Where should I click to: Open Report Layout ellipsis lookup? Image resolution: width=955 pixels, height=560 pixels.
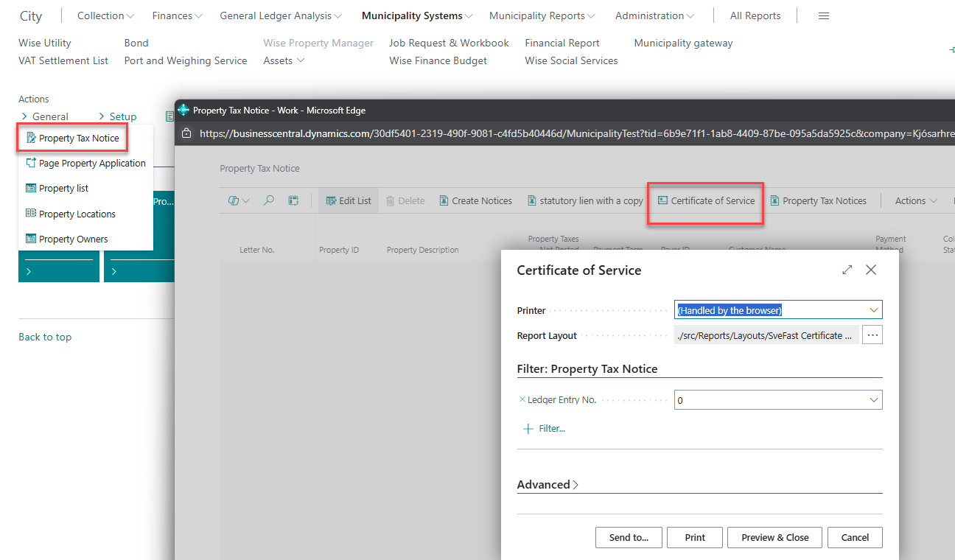(872, 335)
